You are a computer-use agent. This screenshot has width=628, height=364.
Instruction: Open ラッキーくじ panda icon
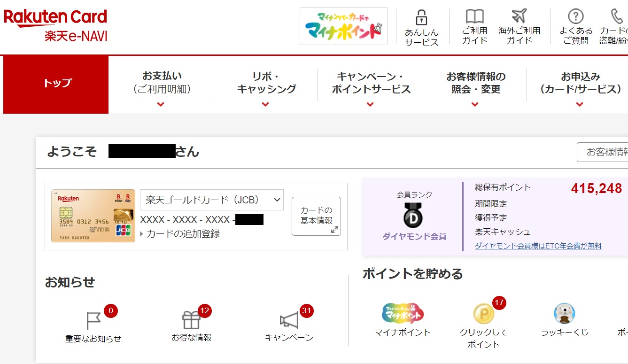[x=565, y=314]
